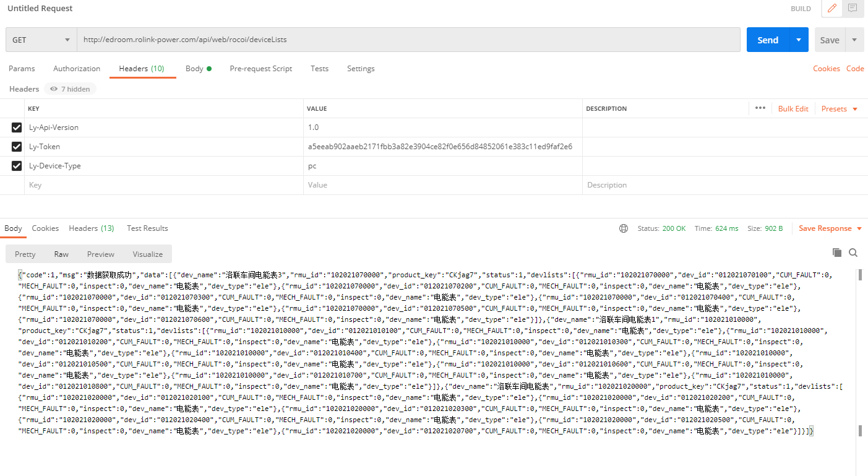Switch to the Authorization tab
The width and height of the screenshot is (868, 476).
point(77,69)
